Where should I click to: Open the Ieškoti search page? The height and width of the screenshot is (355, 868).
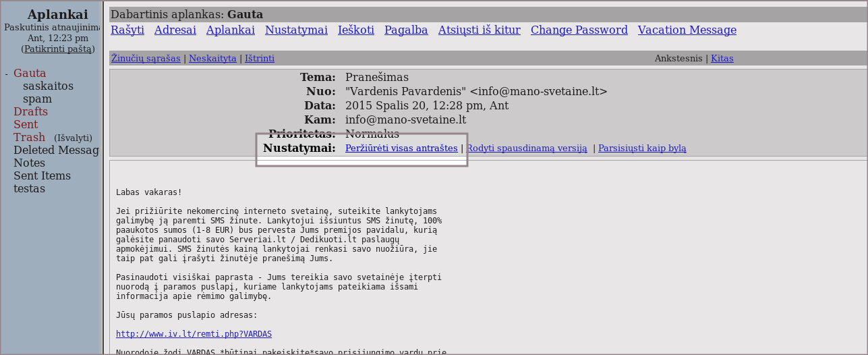[x=355, y=30]
